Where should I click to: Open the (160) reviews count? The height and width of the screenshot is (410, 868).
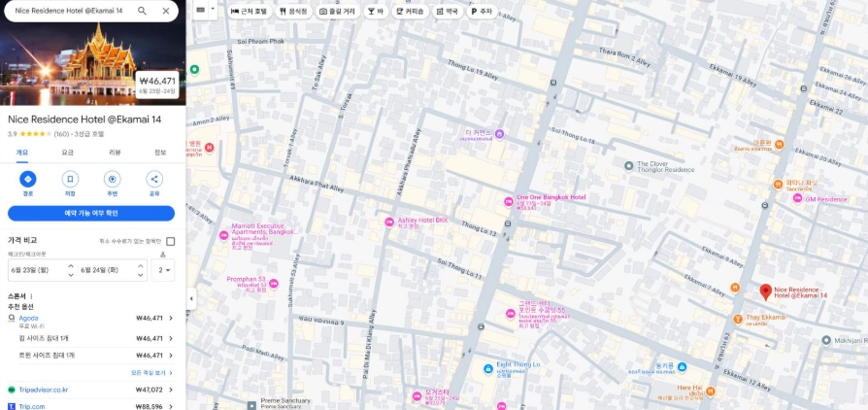tap(61, 134)
